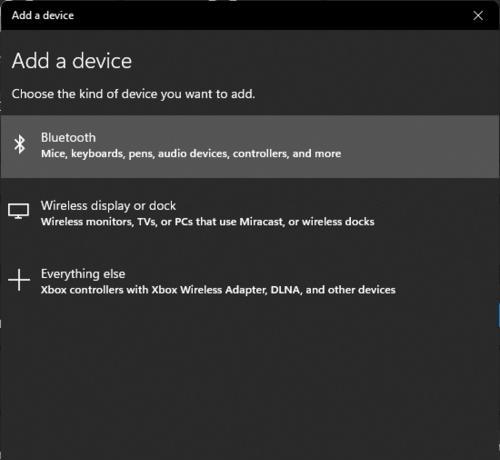Click the Bluetooth symbol icon
The image size is (500, 460).
[20, 144]
